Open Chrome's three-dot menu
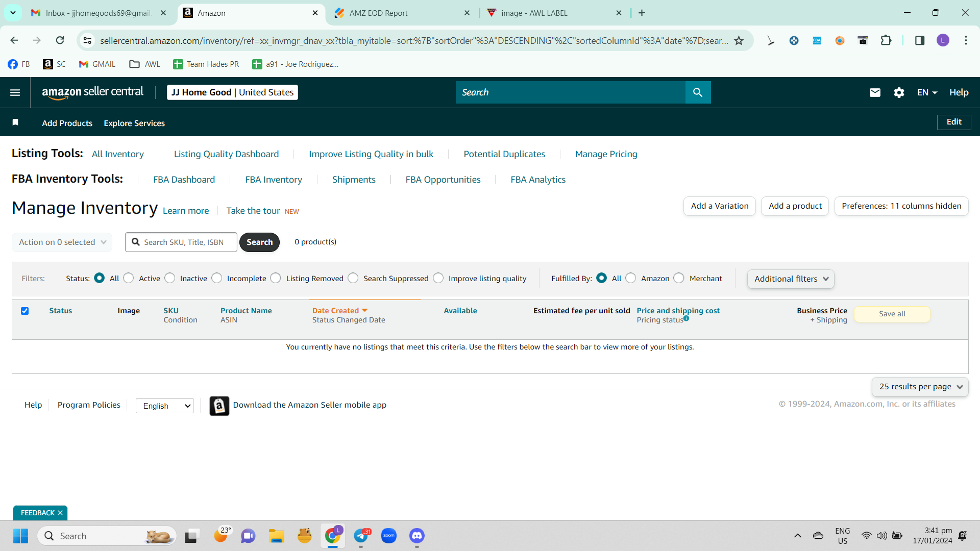 tap(966, 40)
